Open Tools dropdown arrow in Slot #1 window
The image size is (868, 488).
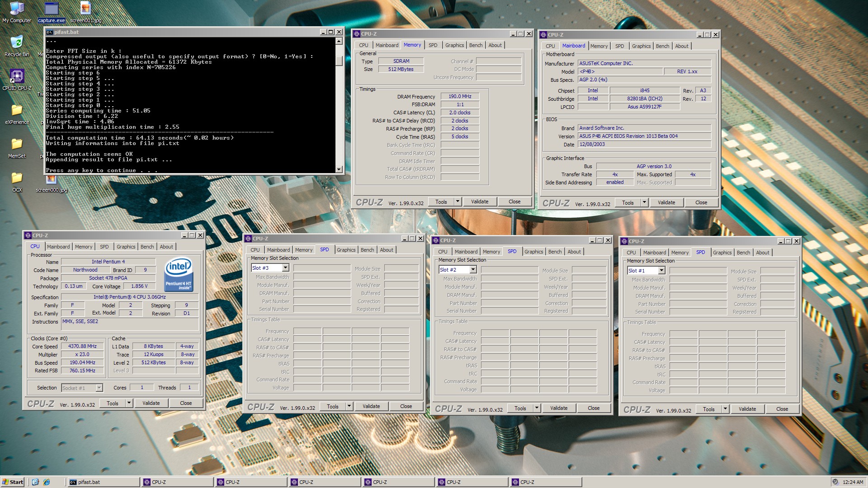(726, 409)
